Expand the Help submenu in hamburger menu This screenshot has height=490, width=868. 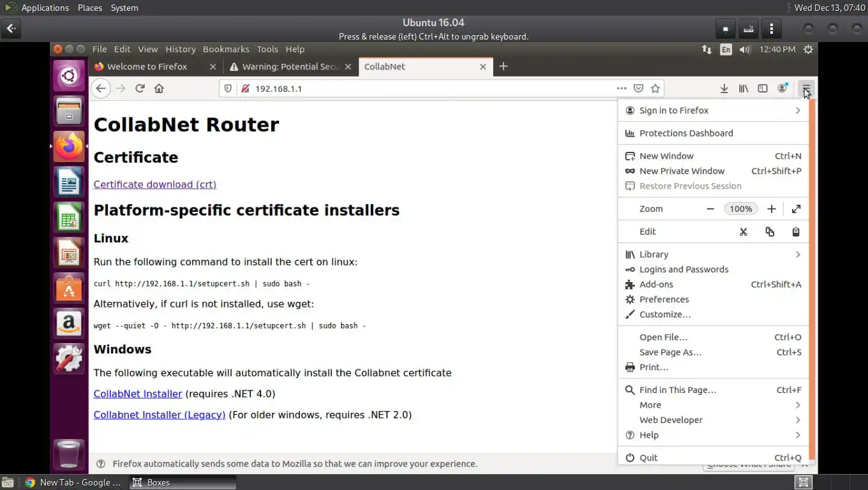[713, 435]
